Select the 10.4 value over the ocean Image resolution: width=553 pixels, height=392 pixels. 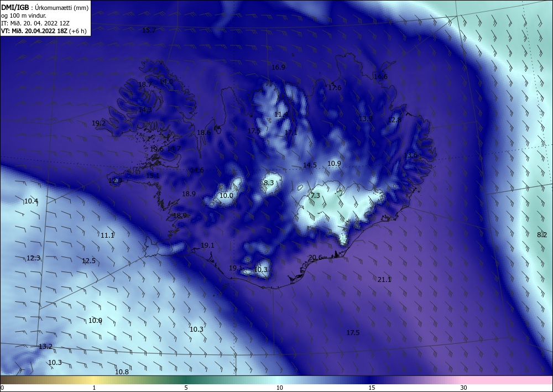coord(31,201)
